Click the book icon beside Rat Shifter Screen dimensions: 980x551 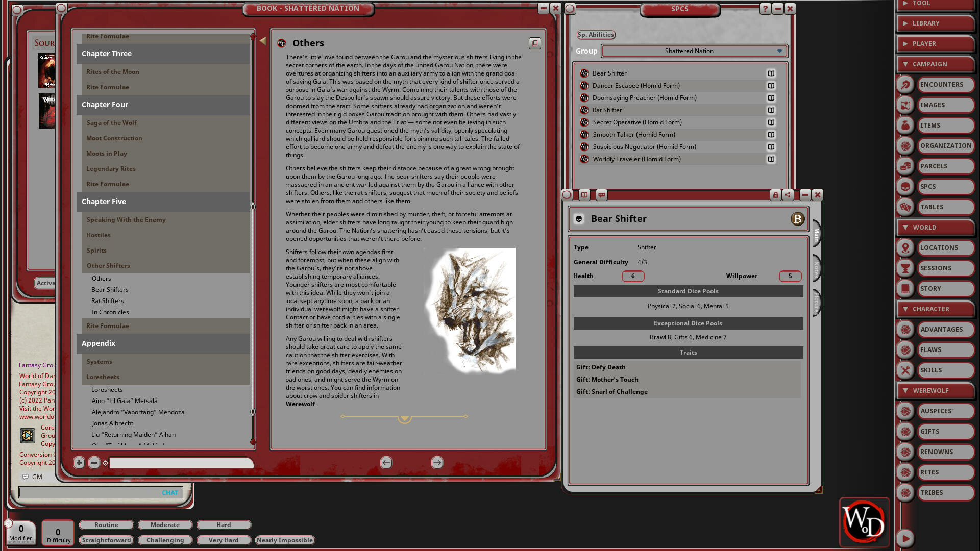[x=771, y=110]
